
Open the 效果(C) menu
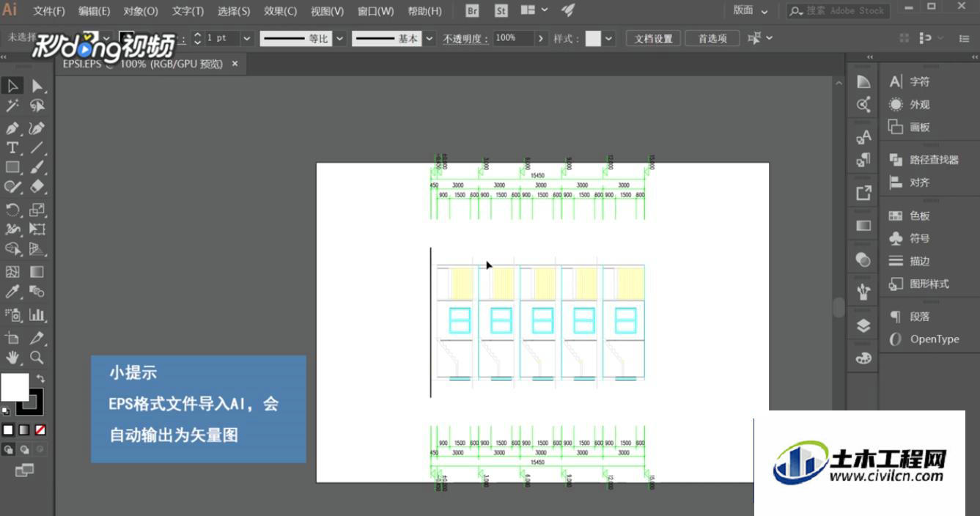(281, 11)
